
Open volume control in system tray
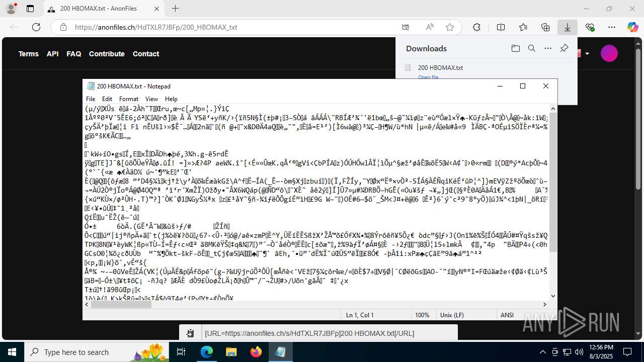[579, 352]
